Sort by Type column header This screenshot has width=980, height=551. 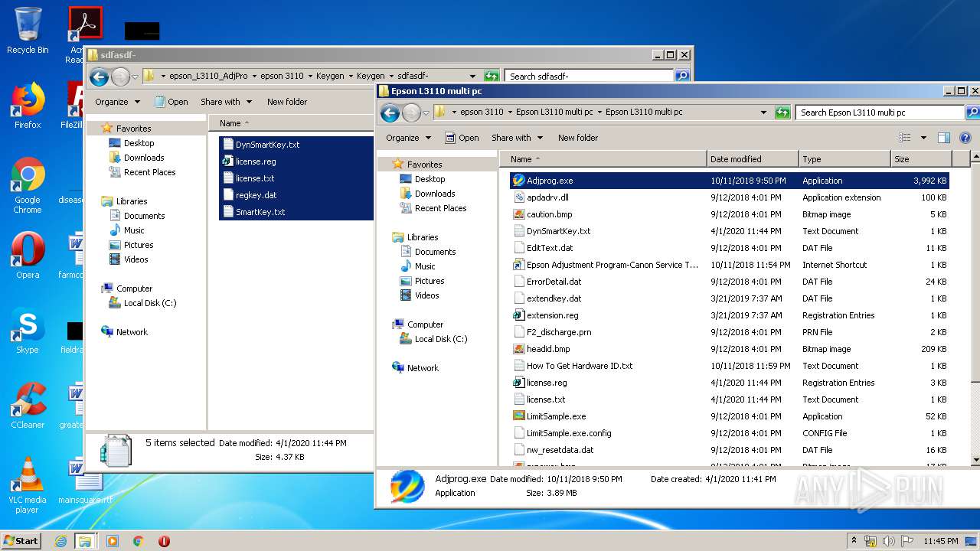point(844,159)
